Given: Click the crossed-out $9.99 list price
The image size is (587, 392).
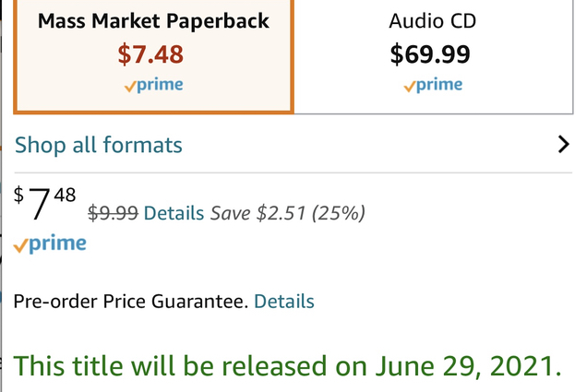Looking at the screenshot, I should (x=113, y=213).
